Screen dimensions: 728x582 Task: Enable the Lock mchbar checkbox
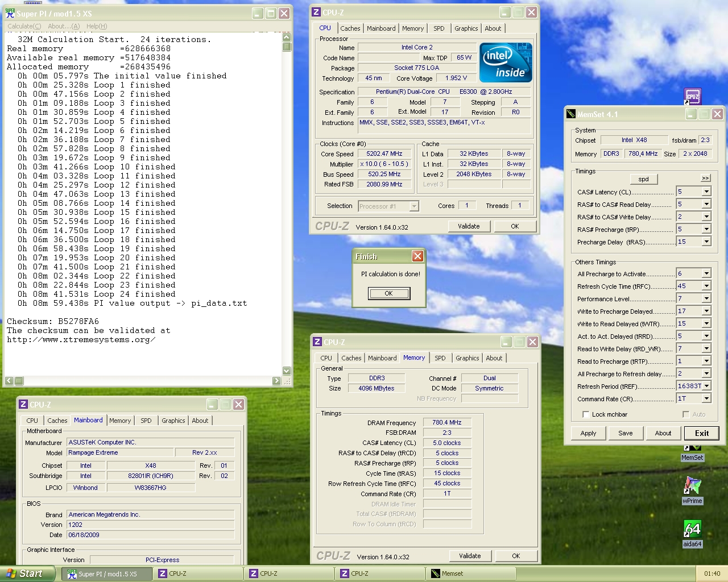[586, 414]
